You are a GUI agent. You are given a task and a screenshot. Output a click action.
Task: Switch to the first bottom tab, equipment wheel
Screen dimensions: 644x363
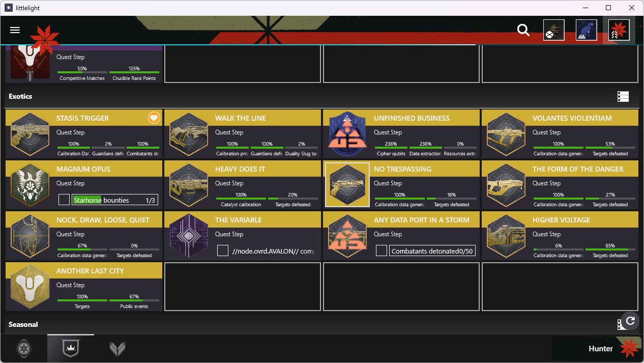point(23,349)
